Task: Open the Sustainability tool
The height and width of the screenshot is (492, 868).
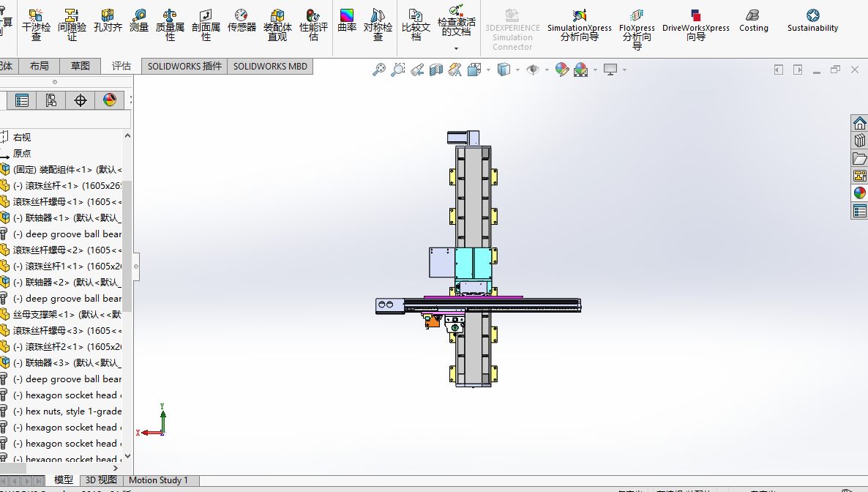Action: pyautogui.click(x=812, y=21)
